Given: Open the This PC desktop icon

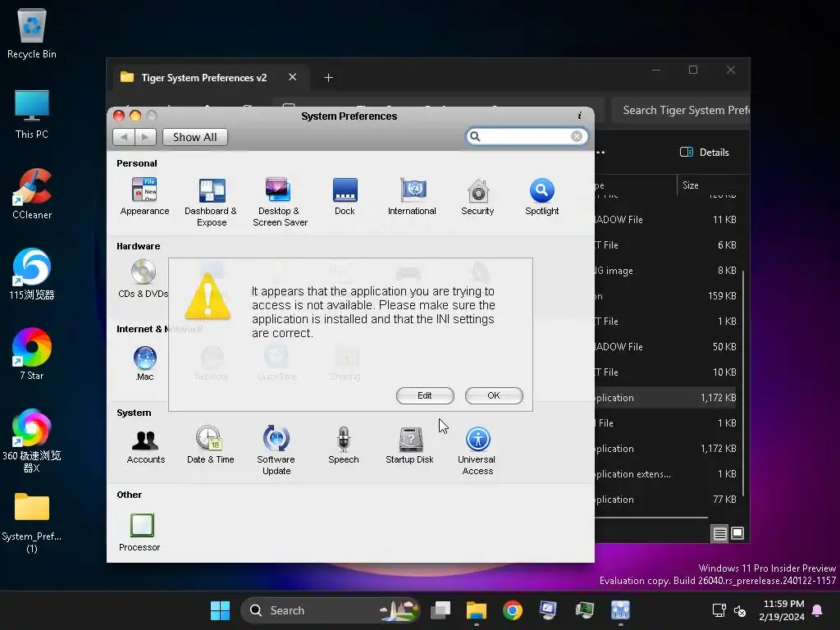Looking at the screenshot, I should [x=32, y=114].
